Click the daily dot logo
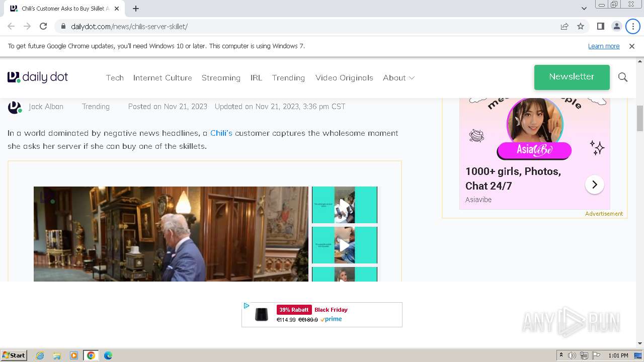 point(38,77)
